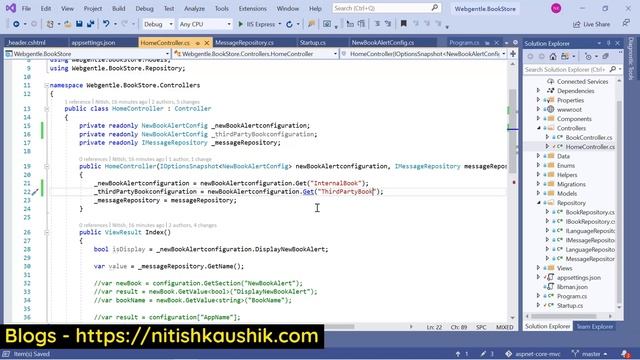Image resolution: width=640 pixels, height=360 pixels.
Task: Click the editor horizontal scrollbar thumb
Action: coord(339,327)
